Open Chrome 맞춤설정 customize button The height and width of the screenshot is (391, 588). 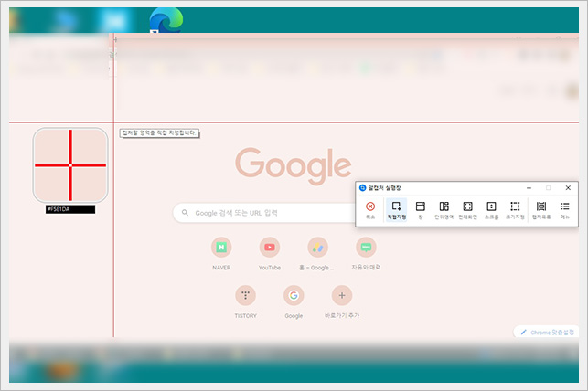547,333
